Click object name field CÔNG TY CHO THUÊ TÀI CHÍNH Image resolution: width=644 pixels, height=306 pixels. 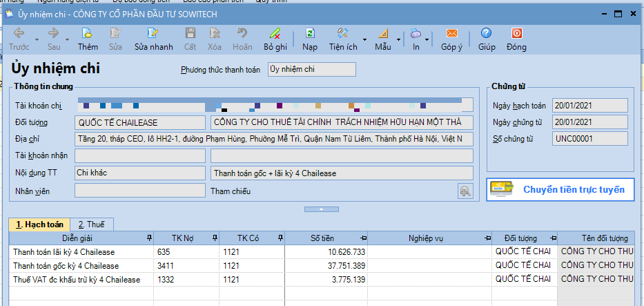pyautogui.click(x=342, y=122)
